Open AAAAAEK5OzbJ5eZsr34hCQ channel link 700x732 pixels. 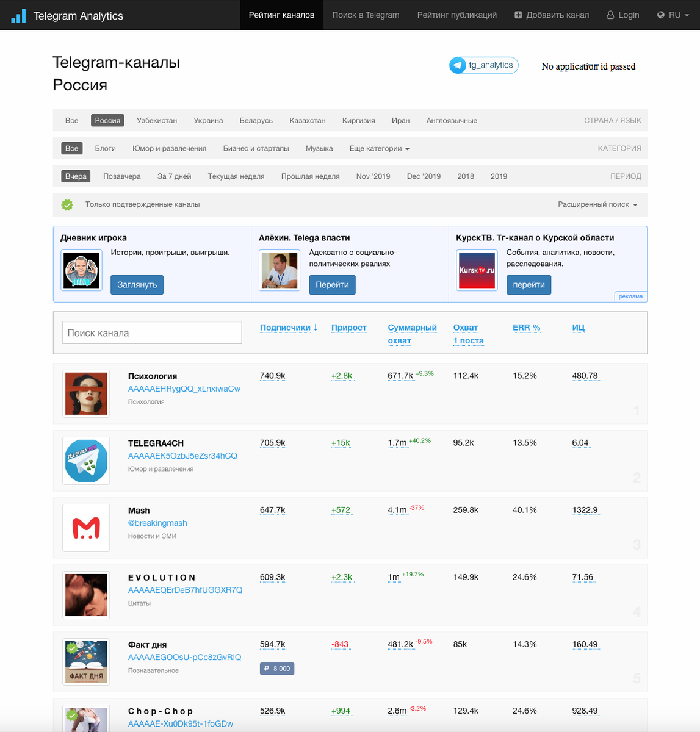pos(182,456)
